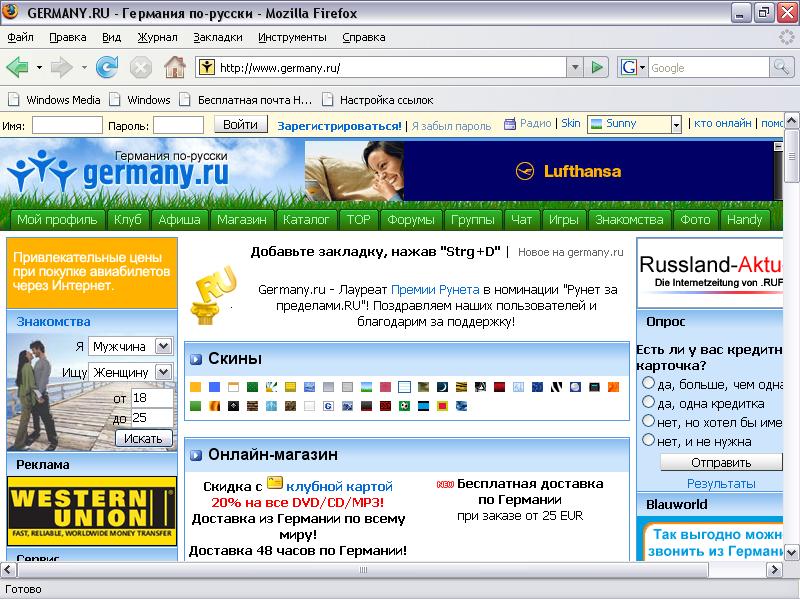The image size is (800, 600).
Task: Click the germany.ru logo
Action: pos(118,170)
